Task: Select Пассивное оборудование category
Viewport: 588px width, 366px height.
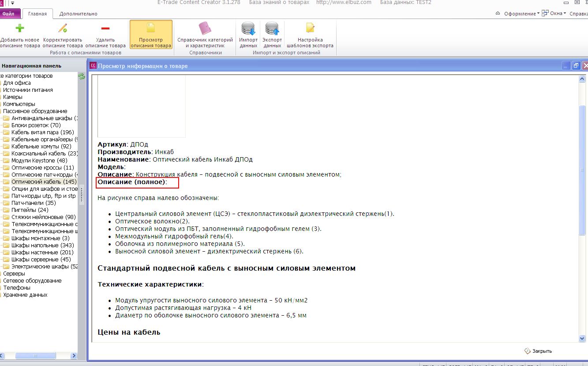Action: [x=35, y=111]
